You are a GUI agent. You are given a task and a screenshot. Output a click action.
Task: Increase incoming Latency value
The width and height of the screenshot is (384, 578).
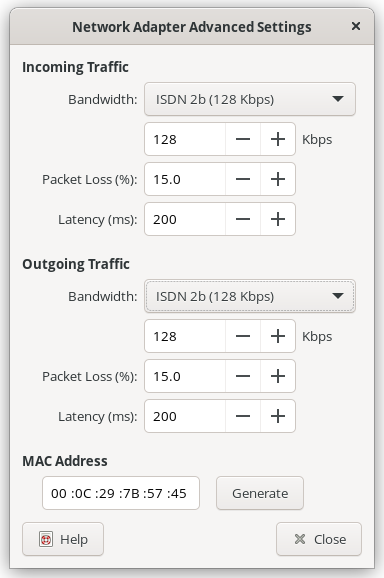point(278,219)
